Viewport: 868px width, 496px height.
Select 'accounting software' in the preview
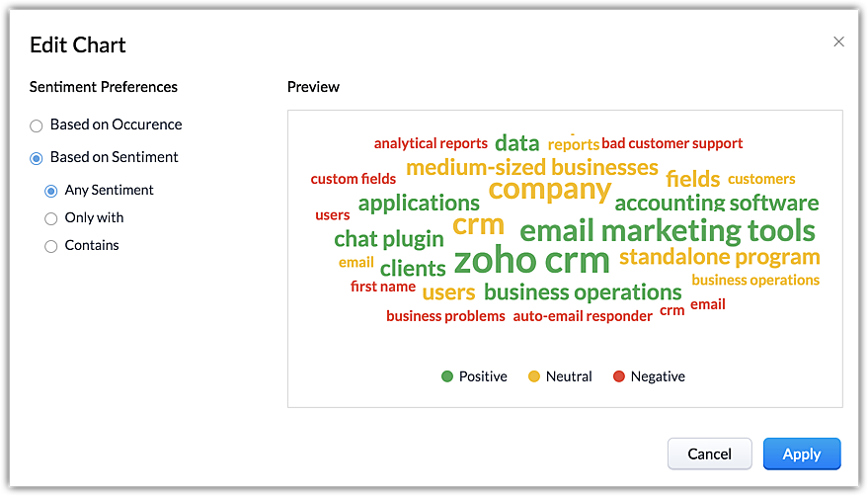pyautogui.click(x=716, y=204)
